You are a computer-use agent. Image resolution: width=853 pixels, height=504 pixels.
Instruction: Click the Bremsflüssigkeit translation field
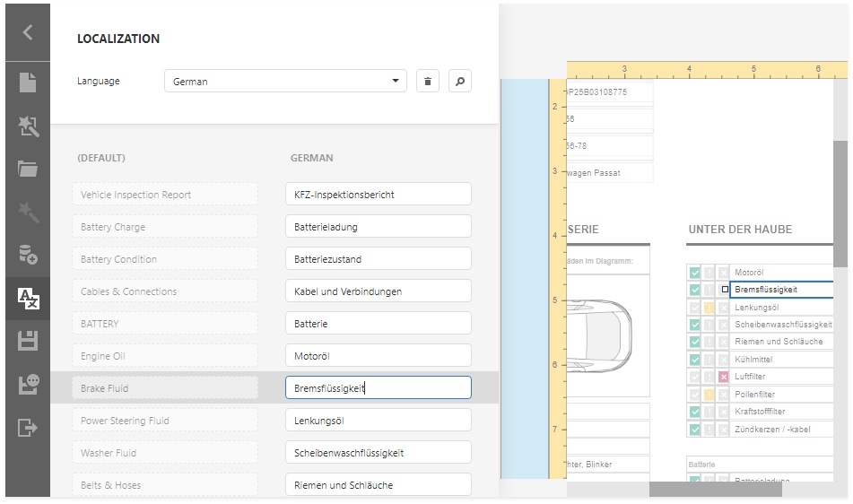378,388
